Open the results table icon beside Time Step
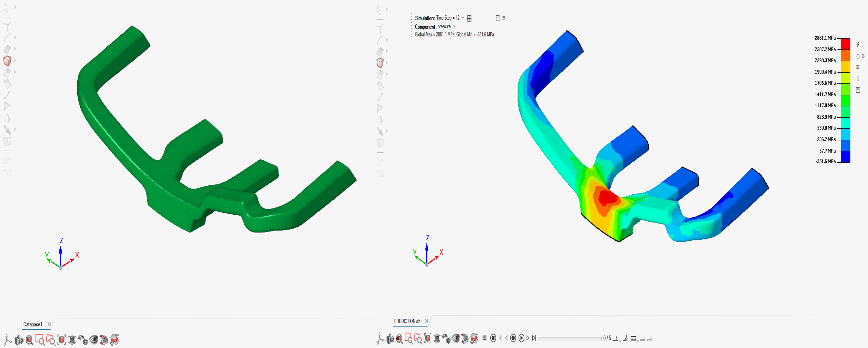This screenshot has width=868, height=348. (469, 18)
